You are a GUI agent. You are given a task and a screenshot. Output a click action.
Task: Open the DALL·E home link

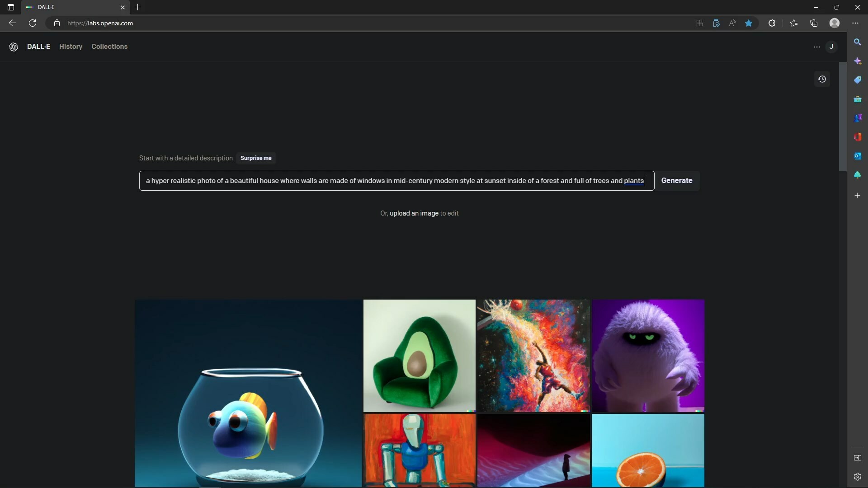coord(38,47)
